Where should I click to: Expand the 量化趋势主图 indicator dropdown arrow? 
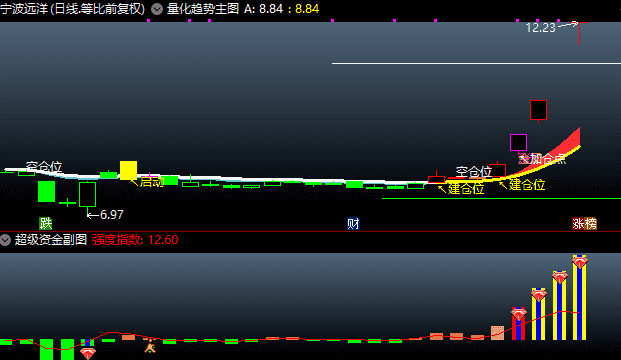pos(157,9)
